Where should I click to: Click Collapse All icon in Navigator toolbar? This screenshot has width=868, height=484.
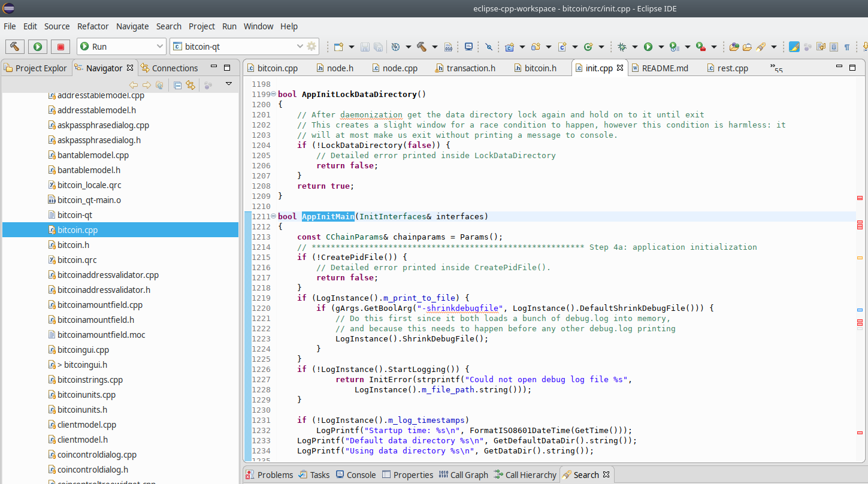[x=177, y=85]
